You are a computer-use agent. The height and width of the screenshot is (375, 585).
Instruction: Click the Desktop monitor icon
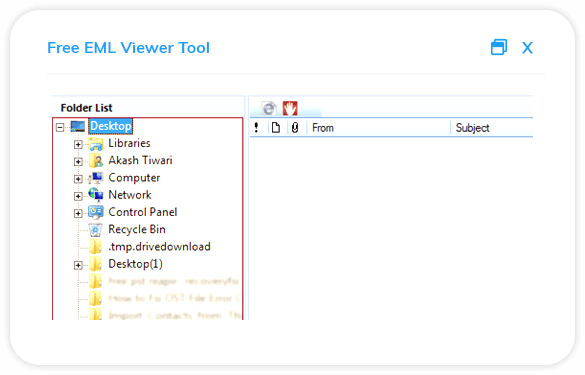[x=78, y=126]
